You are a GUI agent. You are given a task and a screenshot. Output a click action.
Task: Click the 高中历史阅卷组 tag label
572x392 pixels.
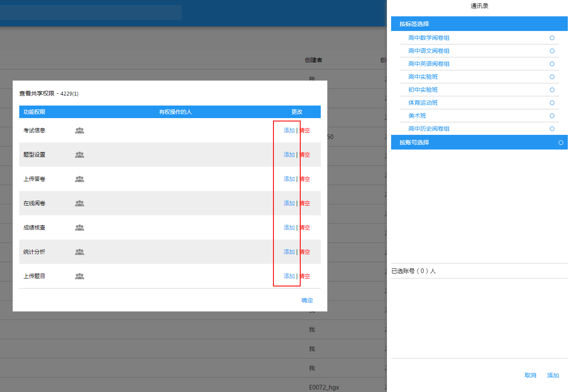[x=429, y=129]
